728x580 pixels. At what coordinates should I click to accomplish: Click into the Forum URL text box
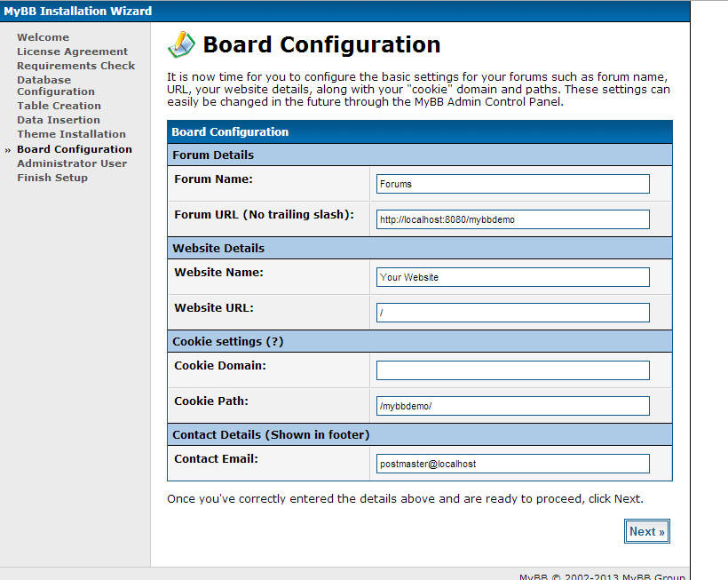pyautogui.click(x=512, y=219)
